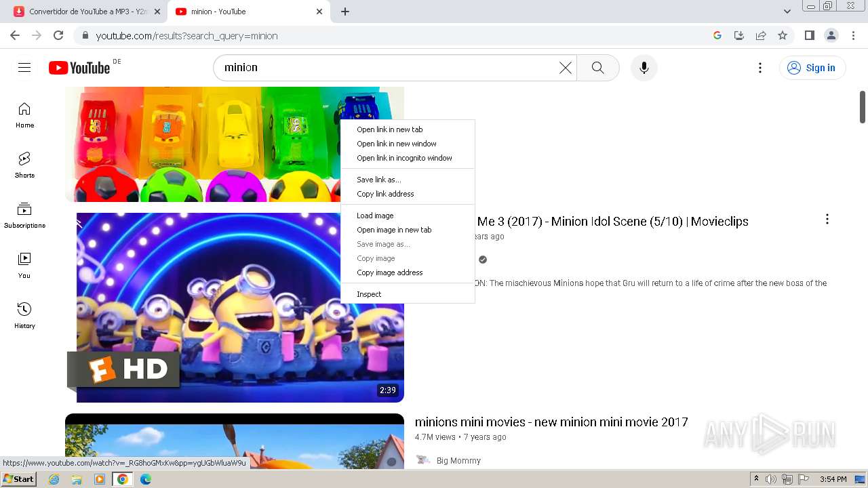This screenshot has height=488, width=868.
Task: Close the Convertidor de YouTube tab
Action: (157, 12)
